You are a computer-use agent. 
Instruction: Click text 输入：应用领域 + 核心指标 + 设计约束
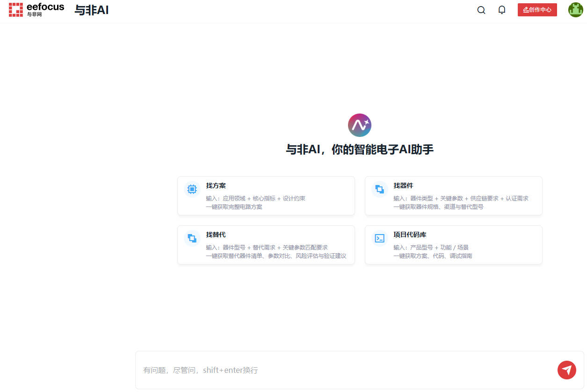tap(255, 198)
